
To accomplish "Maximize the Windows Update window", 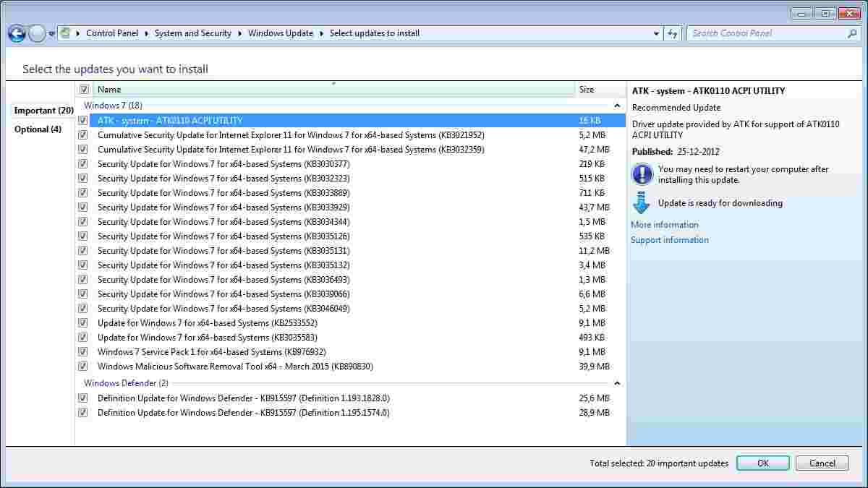I will [825, 13].
